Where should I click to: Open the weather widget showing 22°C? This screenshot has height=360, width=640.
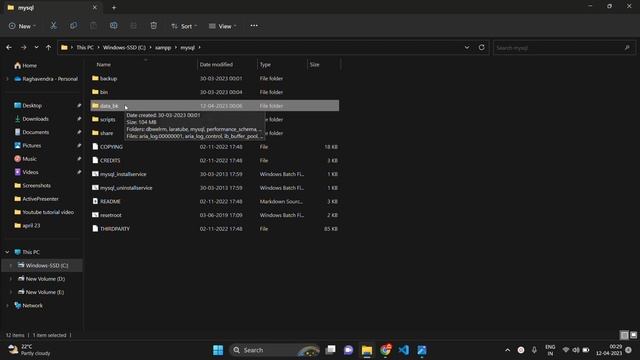(29, 350)
